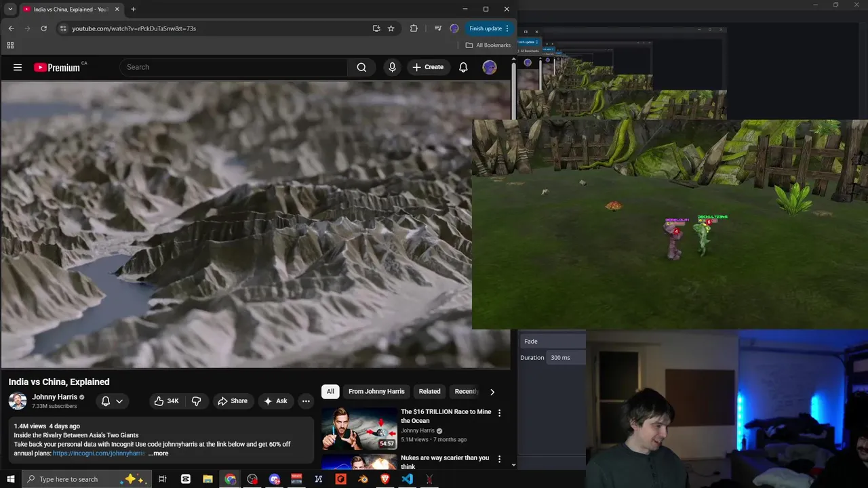Click the YouTube search magnifier button
Image resolution: width=868 pixels, height=488 pixels.
pyautogui.click(x=361, y=67)
